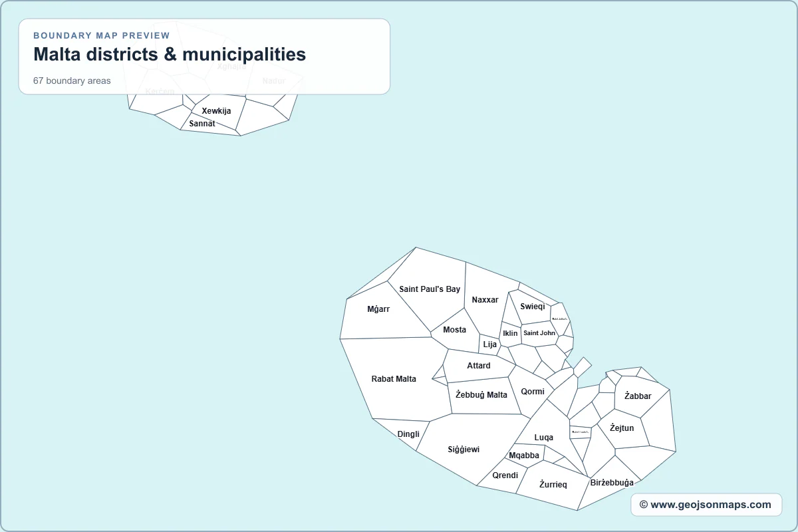Click the Żurrieq region
Viewport: 798px width, 532px height.
click(x=553, y=485)
